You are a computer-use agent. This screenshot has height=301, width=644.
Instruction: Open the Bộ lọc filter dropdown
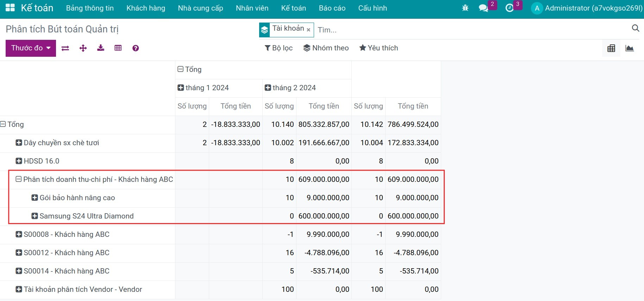click(279, 48)
